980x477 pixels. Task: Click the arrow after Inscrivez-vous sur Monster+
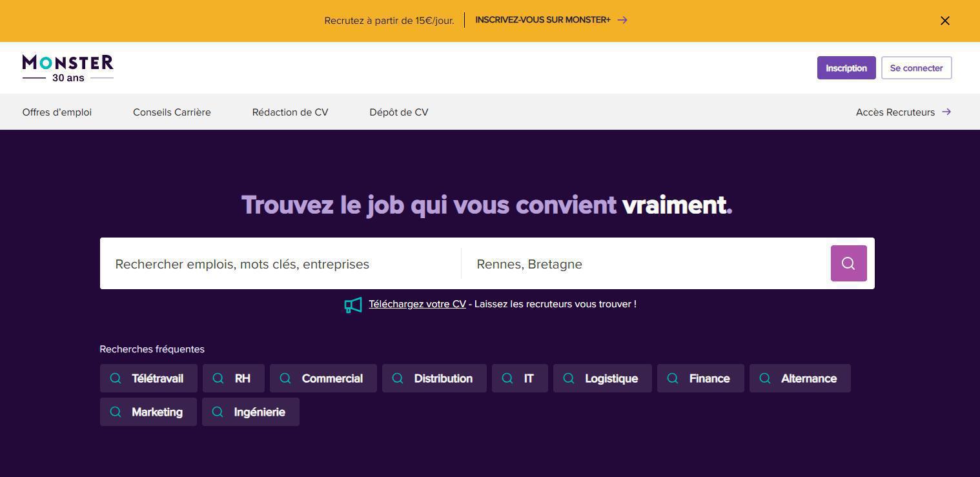(622, 20)
